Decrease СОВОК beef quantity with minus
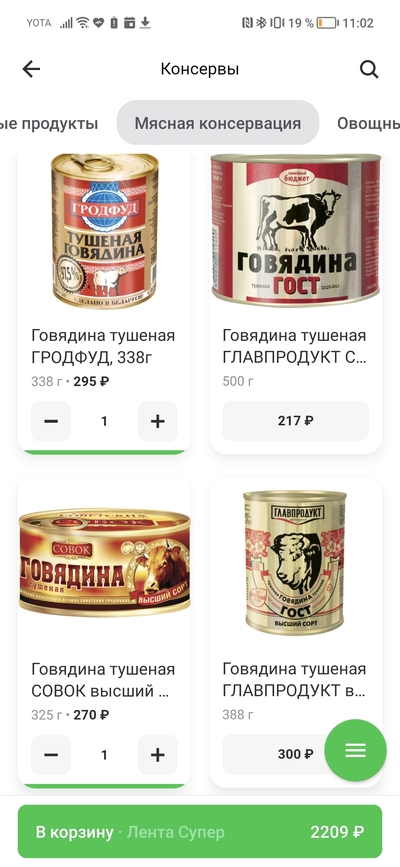This screenshot has height=867, width=400. click(x=51, y=755)
